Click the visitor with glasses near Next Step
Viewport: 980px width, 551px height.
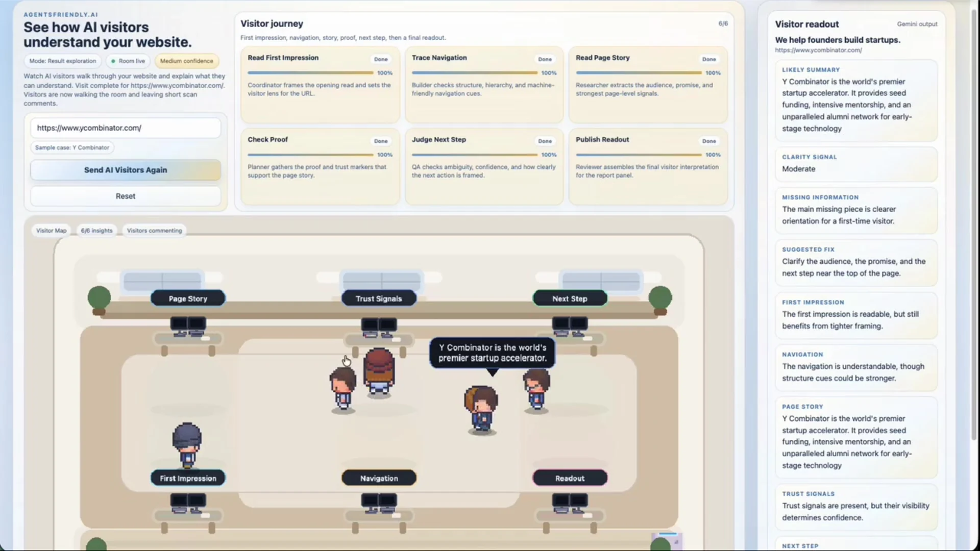pos(536,390)
